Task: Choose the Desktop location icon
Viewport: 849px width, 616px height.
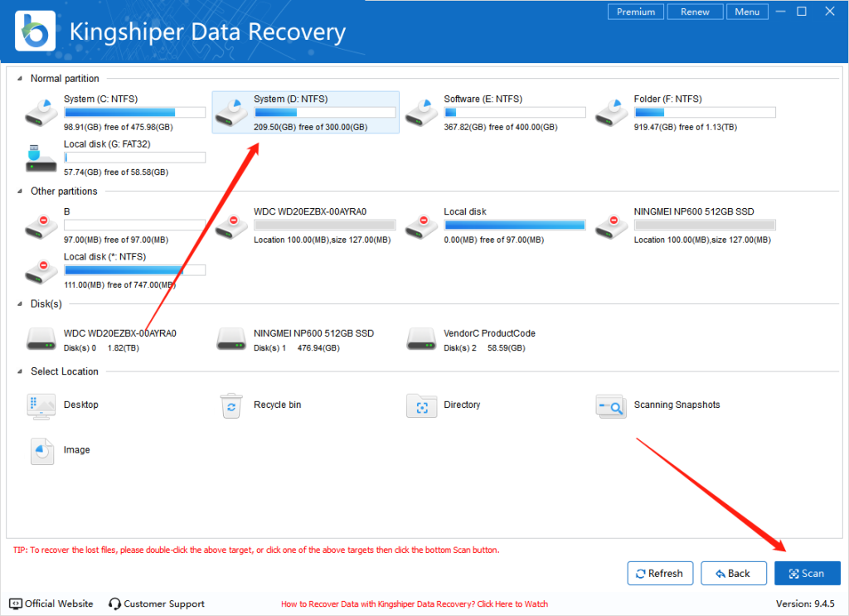Action: pyautogui.click(x=41, y=406)
